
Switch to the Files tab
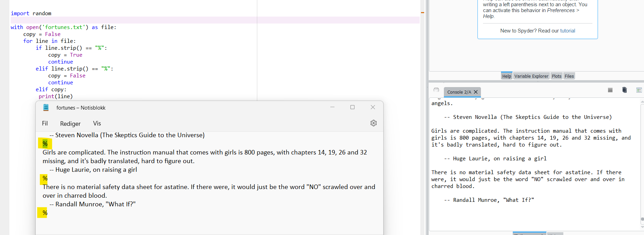pos(569,76)
